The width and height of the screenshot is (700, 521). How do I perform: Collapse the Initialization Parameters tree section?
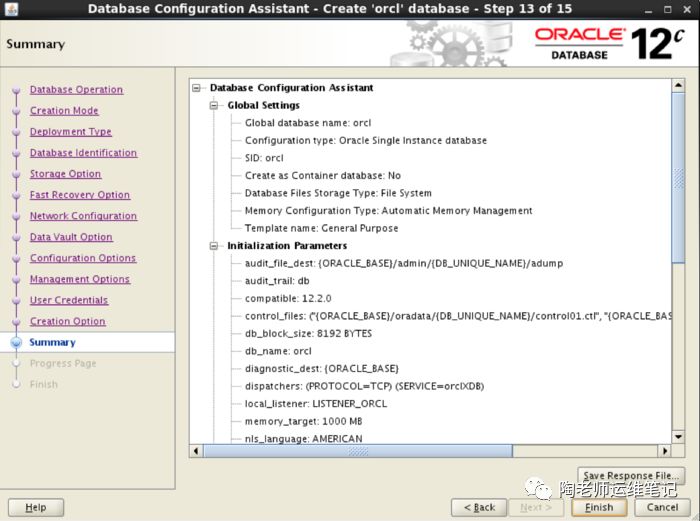point(214,246)
